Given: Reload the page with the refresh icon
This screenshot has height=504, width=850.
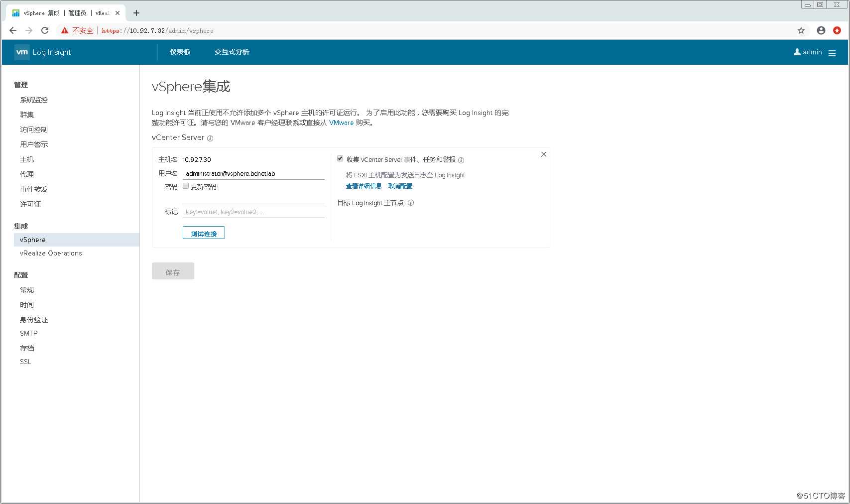Looking at the screenshot, I should click(x=45, y=30).
